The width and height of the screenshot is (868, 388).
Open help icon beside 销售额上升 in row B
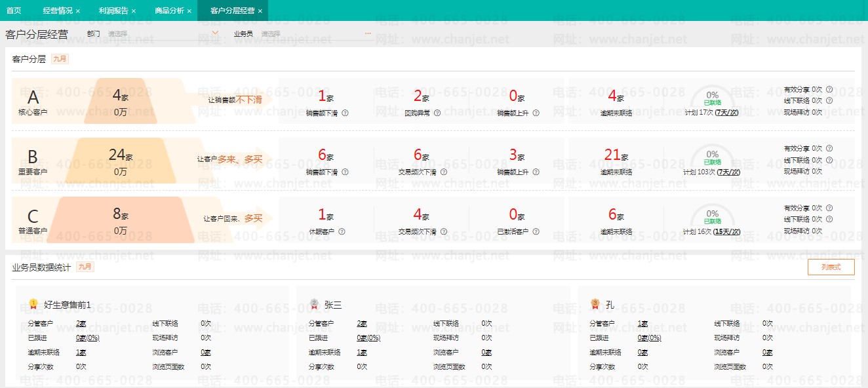tap(536, 172)
